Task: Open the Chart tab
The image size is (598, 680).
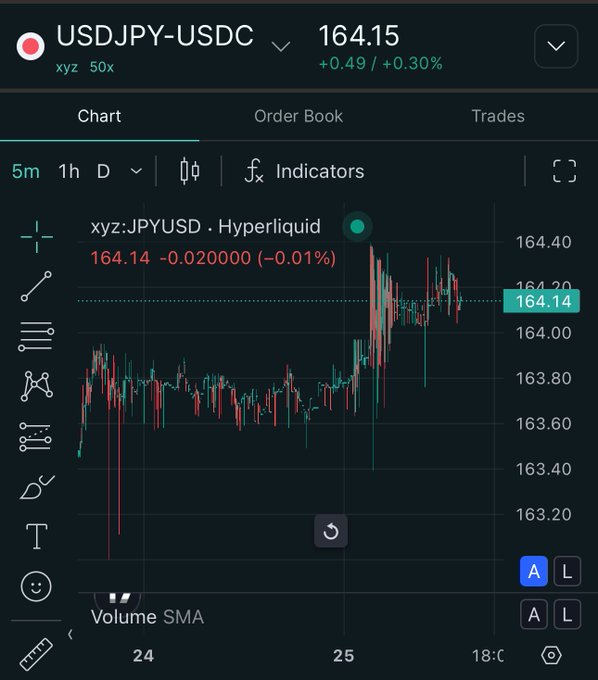Action: [99, 116]
